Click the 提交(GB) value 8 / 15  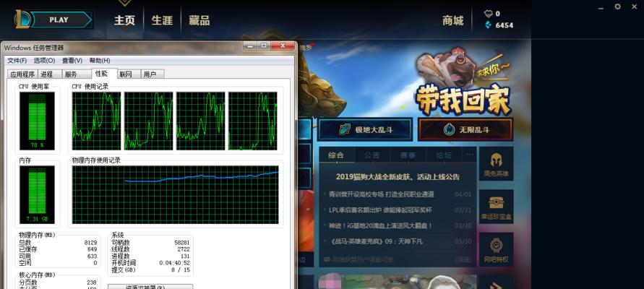[x=181, y=269]
